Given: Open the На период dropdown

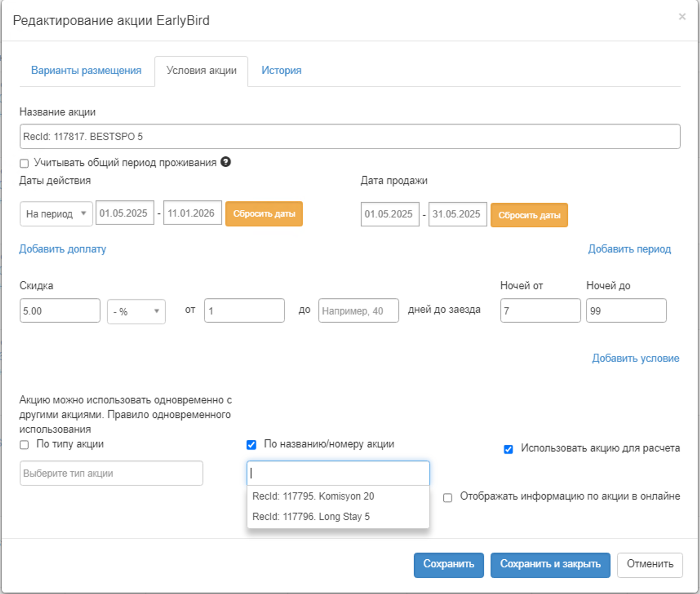Looking at the screenshot, I should pyautogui.click(x=56, y=214).
